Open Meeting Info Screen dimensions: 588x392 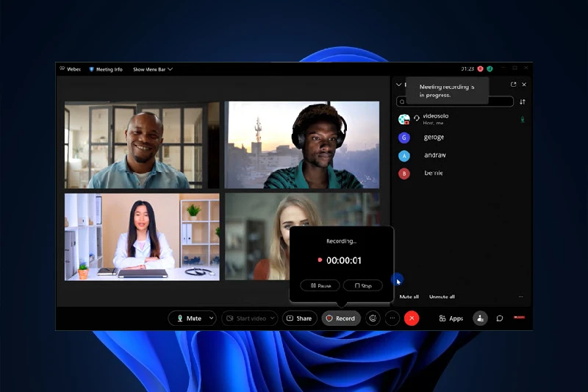105,69
